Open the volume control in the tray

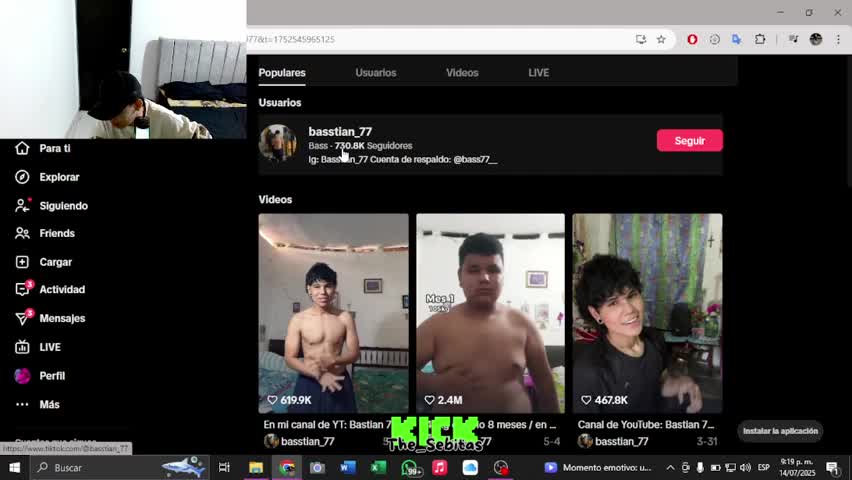coord(746,467)
